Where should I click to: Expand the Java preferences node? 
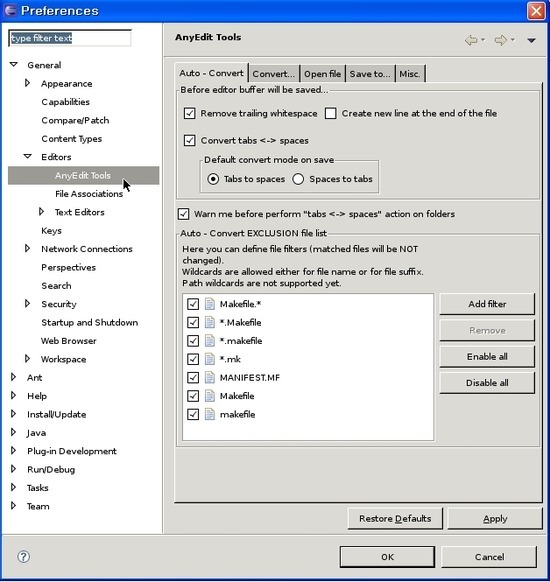coord(13,432)
